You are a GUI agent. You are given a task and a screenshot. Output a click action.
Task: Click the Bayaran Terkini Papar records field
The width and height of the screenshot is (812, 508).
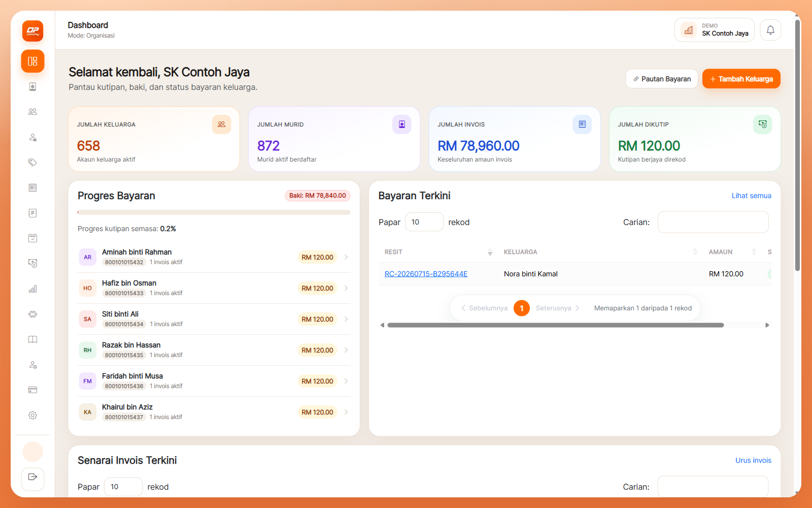[x=424, y=222]
